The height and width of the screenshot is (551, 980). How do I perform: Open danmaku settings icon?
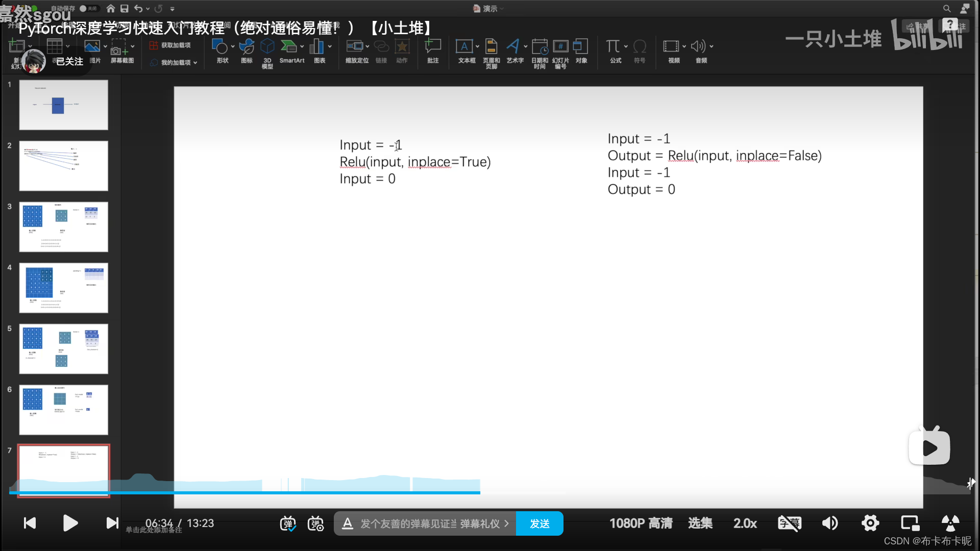tap(315, 523)
